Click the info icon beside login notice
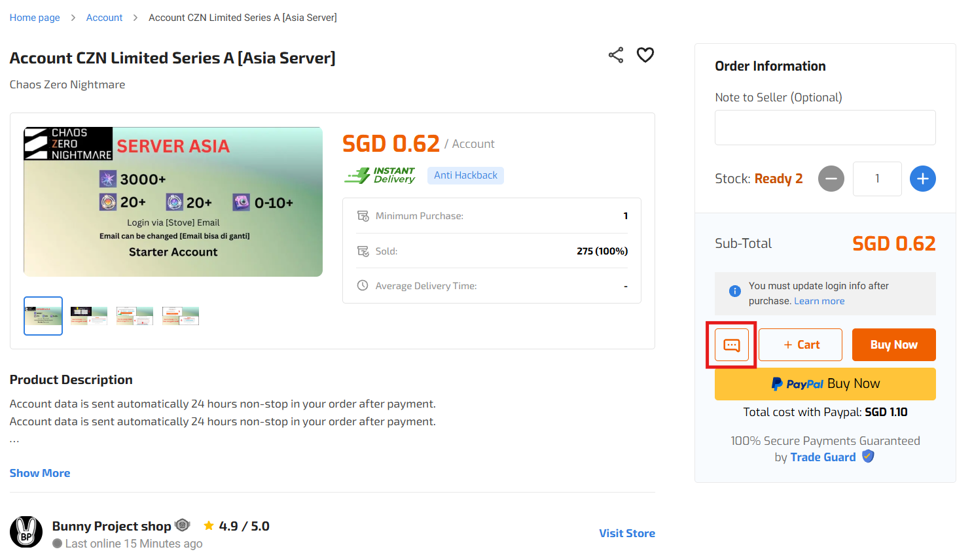The height and width of the screenshot is (560, 972). click(x=735, y=291)
